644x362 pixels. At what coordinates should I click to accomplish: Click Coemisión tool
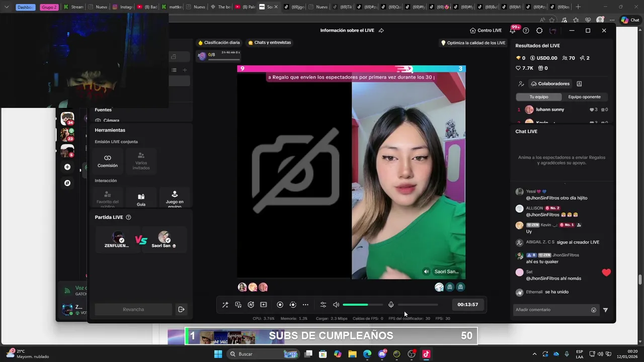click(x=108, y=161)
